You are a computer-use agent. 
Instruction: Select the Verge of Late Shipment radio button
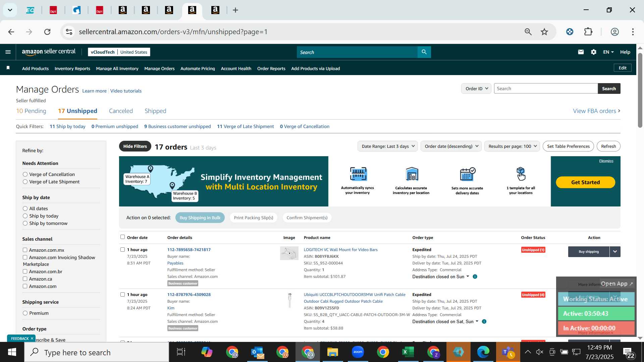[25, 182]
